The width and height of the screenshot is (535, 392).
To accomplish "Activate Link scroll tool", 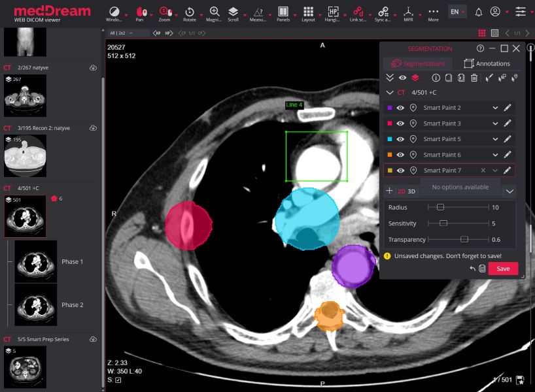I will click(358, 14).
